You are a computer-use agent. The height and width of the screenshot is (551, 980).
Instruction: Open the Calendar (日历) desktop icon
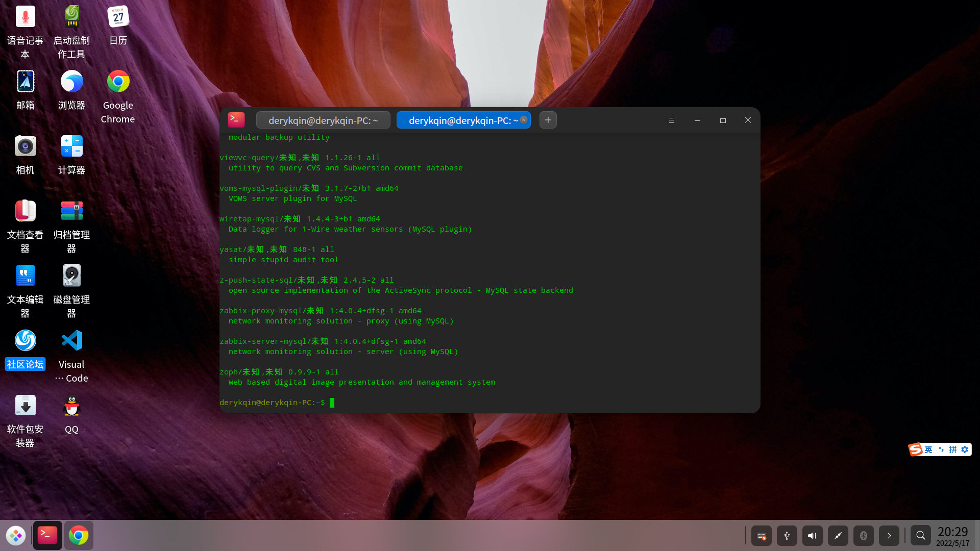118,17
